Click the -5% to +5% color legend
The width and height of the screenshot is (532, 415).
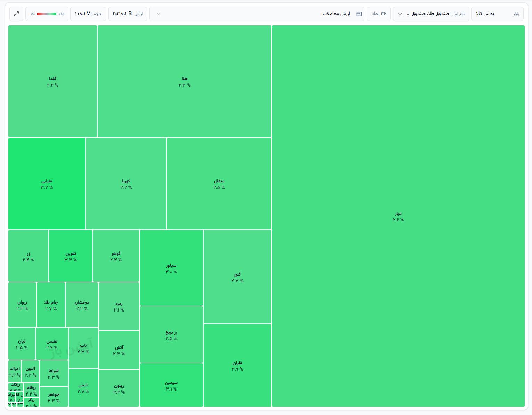[x=47, y=14]
